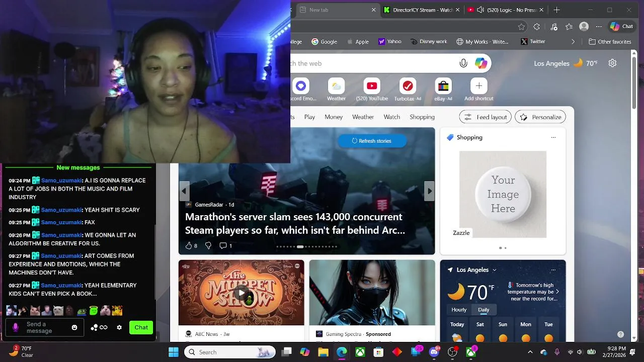Screen dimensions: 644x362
Task: Open File Explorer from the taskbar
Action: tap(323, 352)
